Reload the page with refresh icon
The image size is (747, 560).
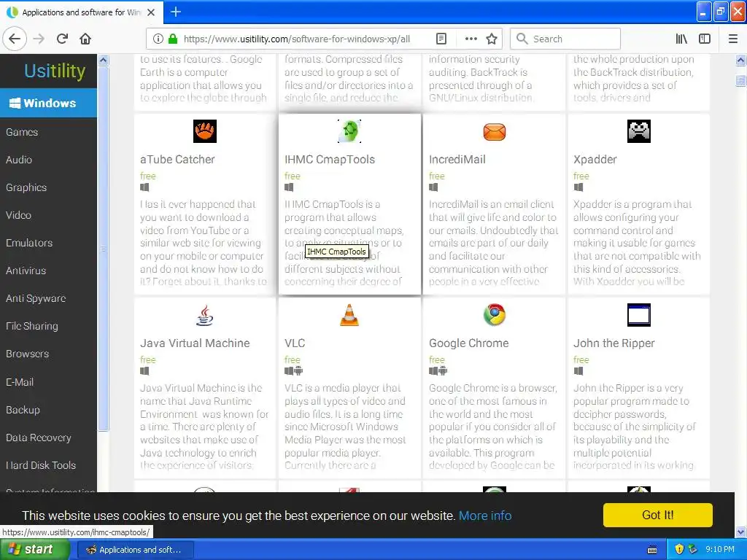pyautogui.click(x=63, y=39)
